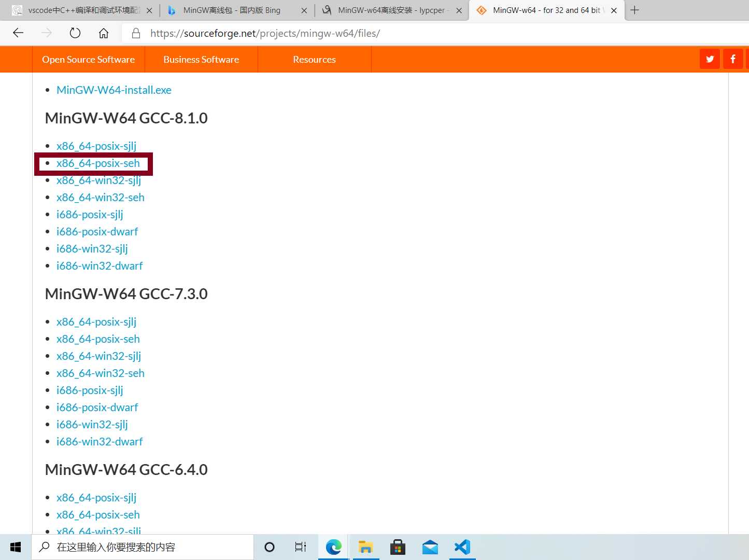Click GCC-6.4.0 x86_64-posix-sjlj link
Viewport: 749px width, 560px height.
click(96, 497)
